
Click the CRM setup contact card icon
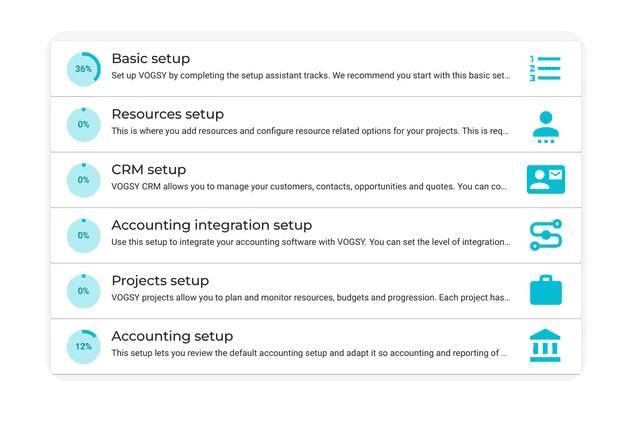[545, 180]
